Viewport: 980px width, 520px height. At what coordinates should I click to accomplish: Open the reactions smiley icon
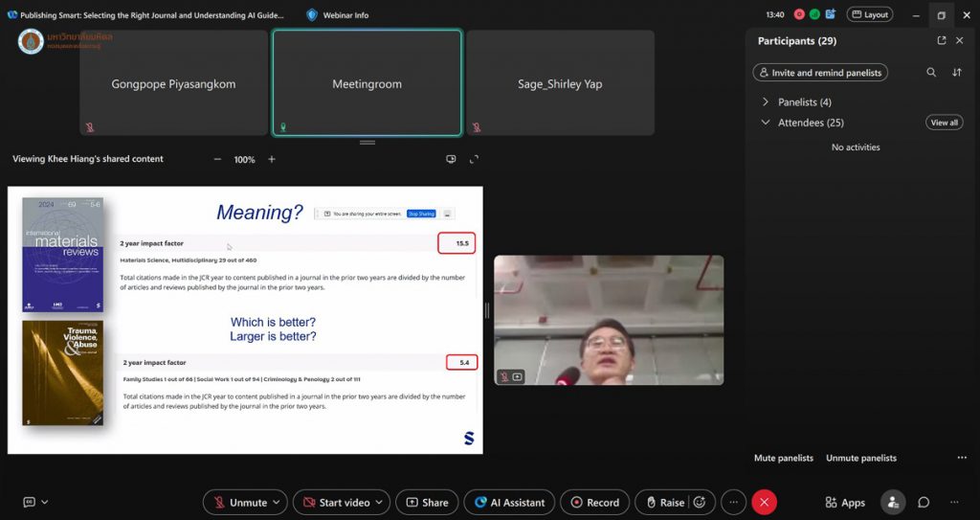tap(700, 502)
